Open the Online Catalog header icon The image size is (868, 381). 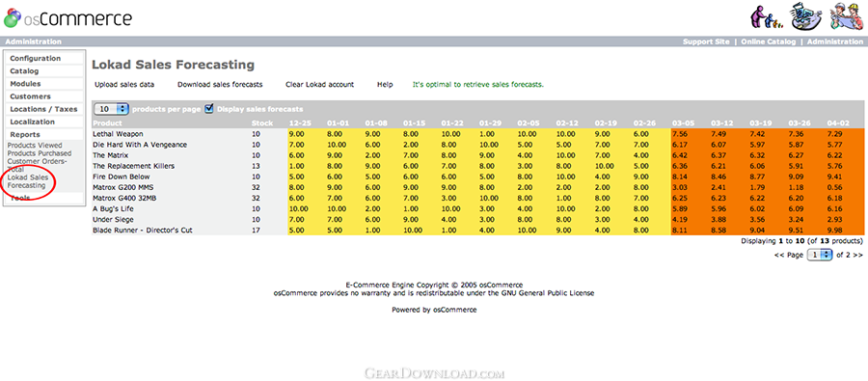click(x=805, y=17)
